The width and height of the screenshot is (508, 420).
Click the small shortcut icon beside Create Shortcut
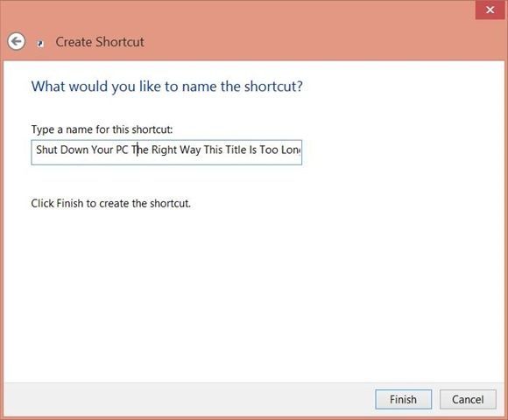(40, 44)
